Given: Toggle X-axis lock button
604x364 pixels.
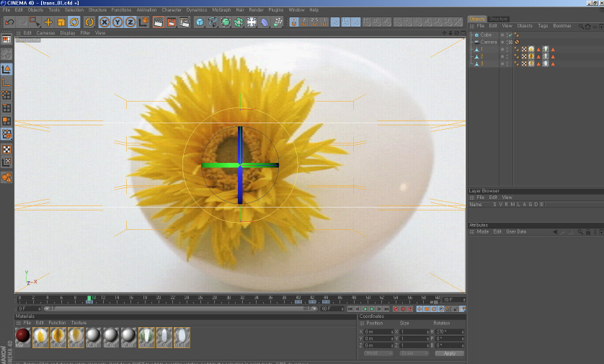Looking at the screenshot, I should pyautogui.click(x=103, y=22).
